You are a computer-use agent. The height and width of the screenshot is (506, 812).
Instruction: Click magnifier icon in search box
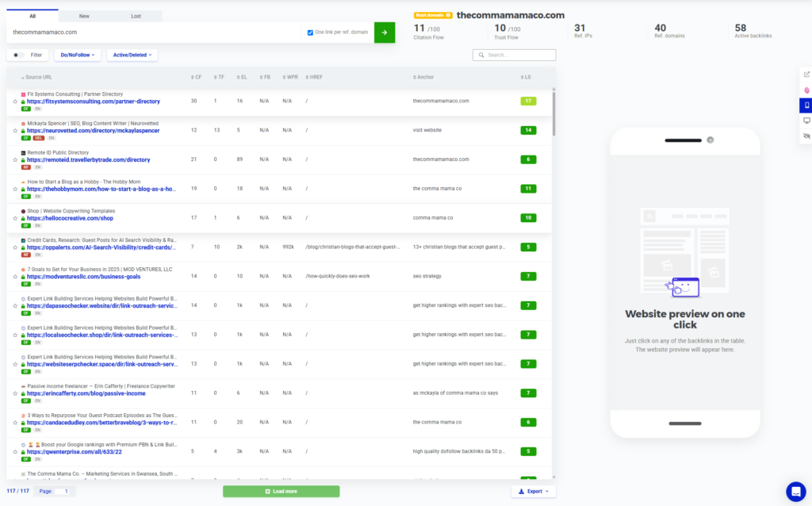pos(481,55)
